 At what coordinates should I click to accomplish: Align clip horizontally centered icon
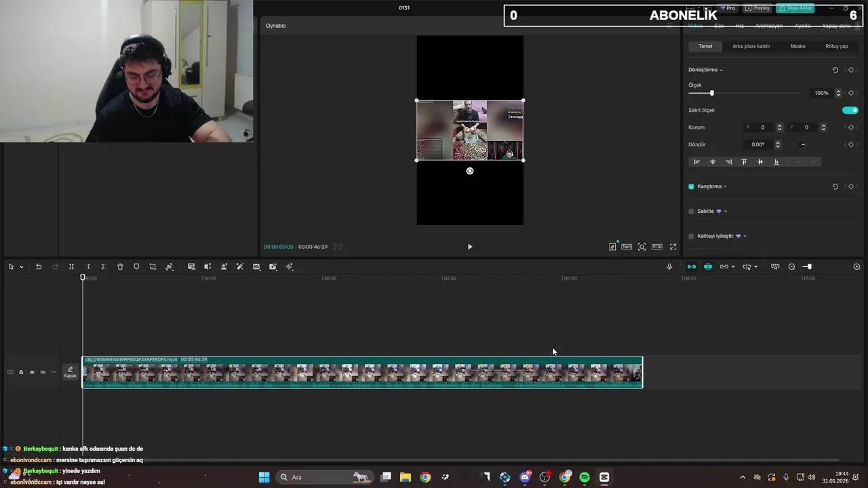[x=713, y=162]
